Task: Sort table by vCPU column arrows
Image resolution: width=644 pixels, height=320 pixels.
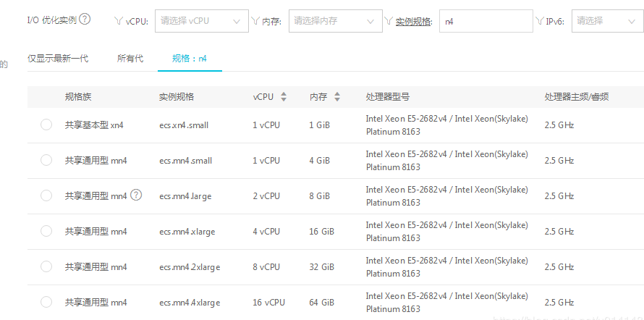Action: click(x=284, y=97)
